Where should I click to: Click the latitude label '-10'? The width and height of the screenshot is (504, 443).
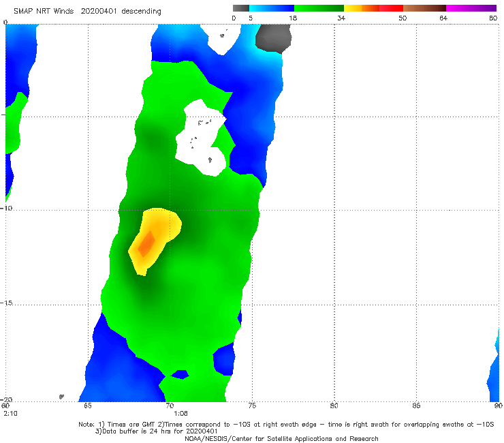click(6, 208)
